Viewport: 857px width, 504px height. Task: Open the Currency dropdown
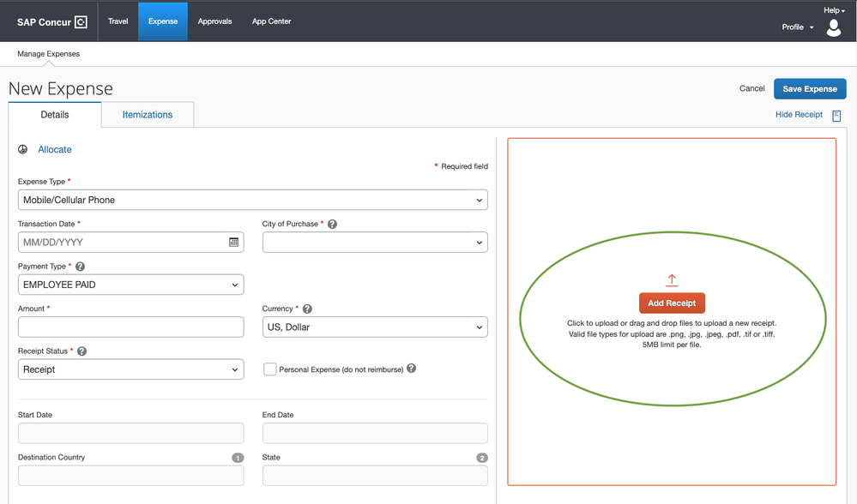375,327
